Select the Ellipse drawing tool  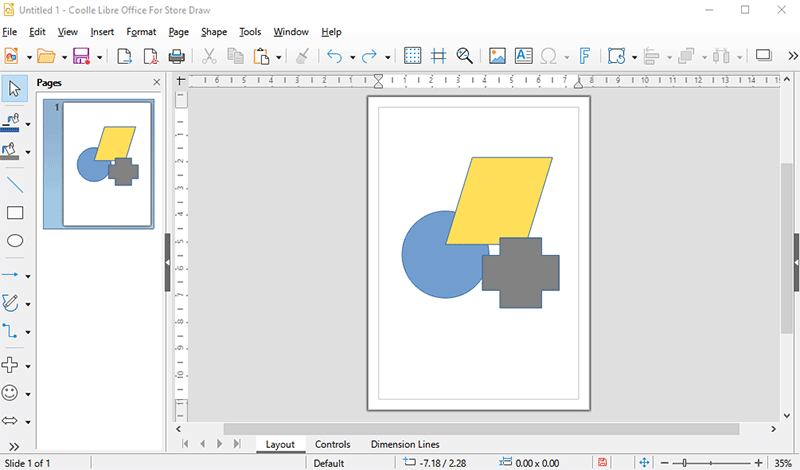click(x=15, y=241)
